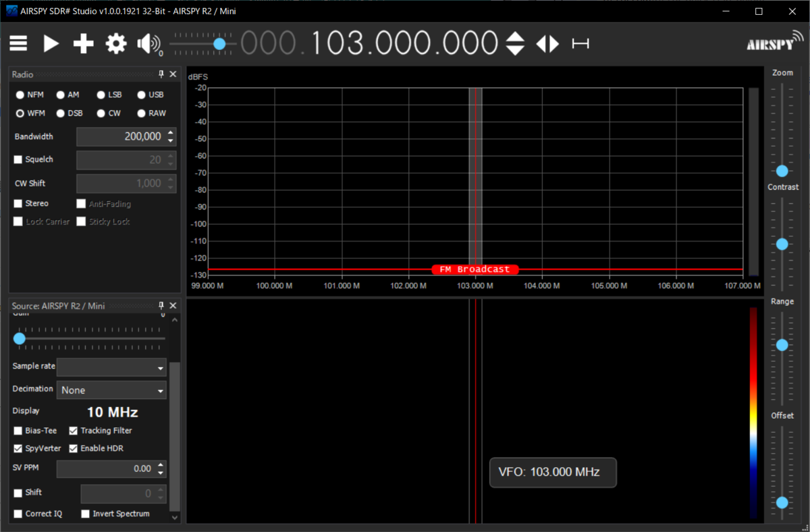810x532 pixels.
Task: Close the Source AIRSPY R2 panel
Action: tap(173, 306)
